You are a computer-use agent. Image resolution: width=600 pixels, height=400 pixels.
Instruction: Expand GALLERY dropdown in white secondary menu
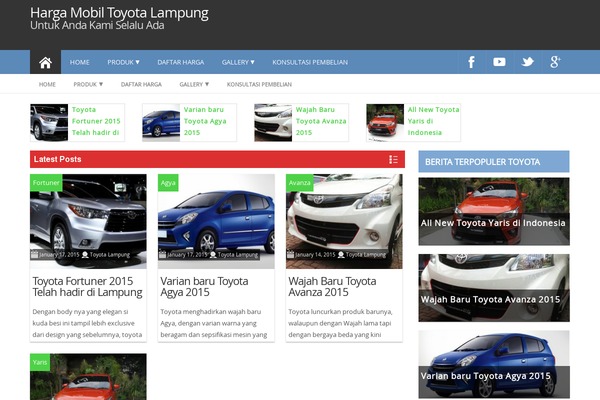tap(194, 84)
